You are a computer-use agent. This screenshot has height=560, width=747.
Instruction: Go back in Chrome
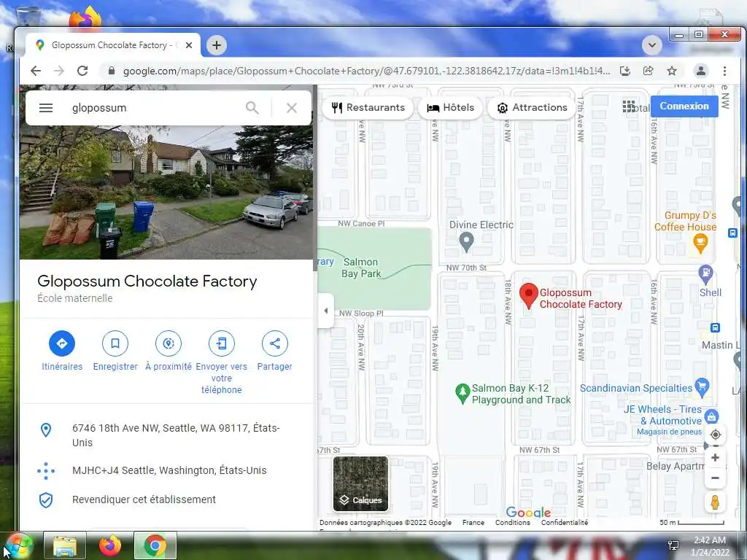[x=36, y=71]
